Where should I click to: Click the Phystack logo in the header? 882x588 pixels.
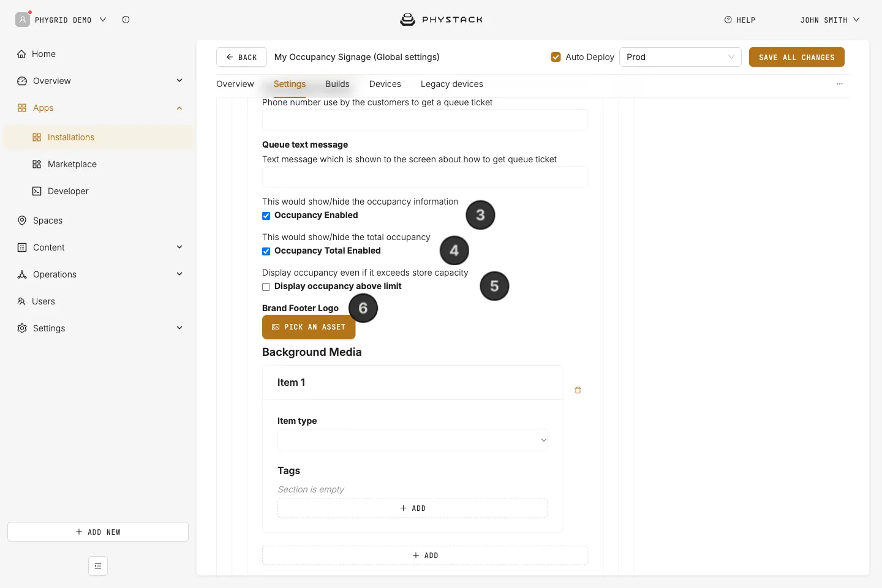[441, 20]
